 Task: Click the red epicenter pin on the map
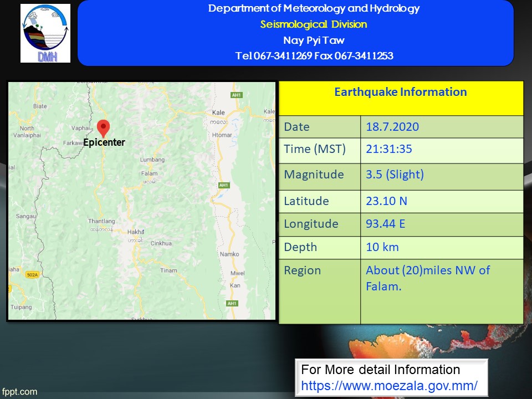[x=103, y=129]
